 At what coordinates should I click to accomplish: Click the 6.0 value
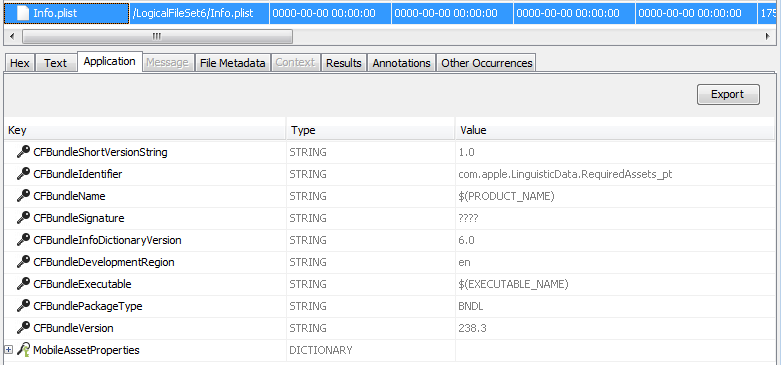(467, 240)
